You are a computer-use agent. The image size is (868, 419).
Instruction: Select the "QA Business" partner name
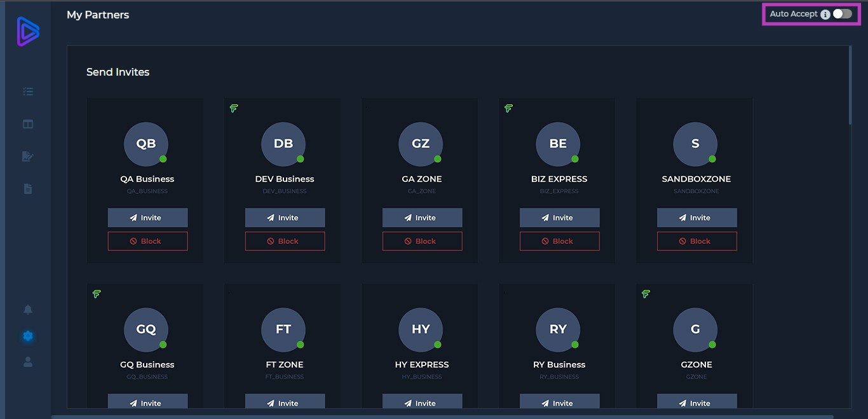[147, 179]
